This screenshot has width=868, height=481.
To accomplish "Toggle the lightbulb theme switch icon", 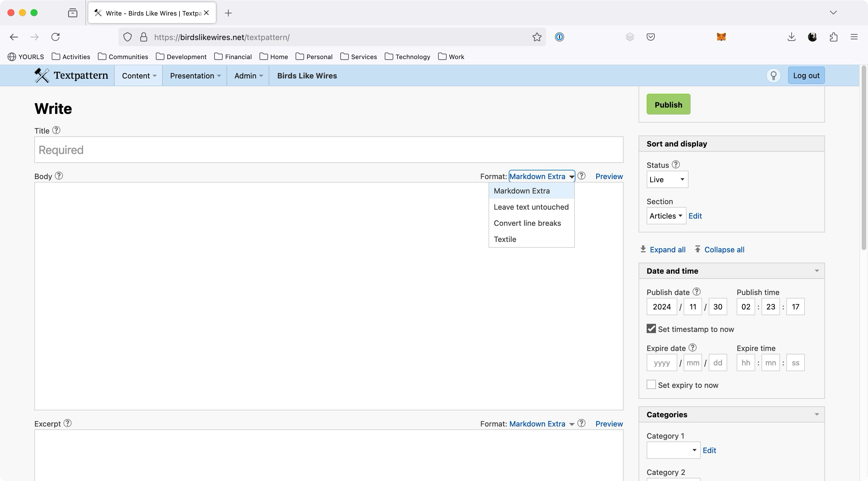I will 774,76.
